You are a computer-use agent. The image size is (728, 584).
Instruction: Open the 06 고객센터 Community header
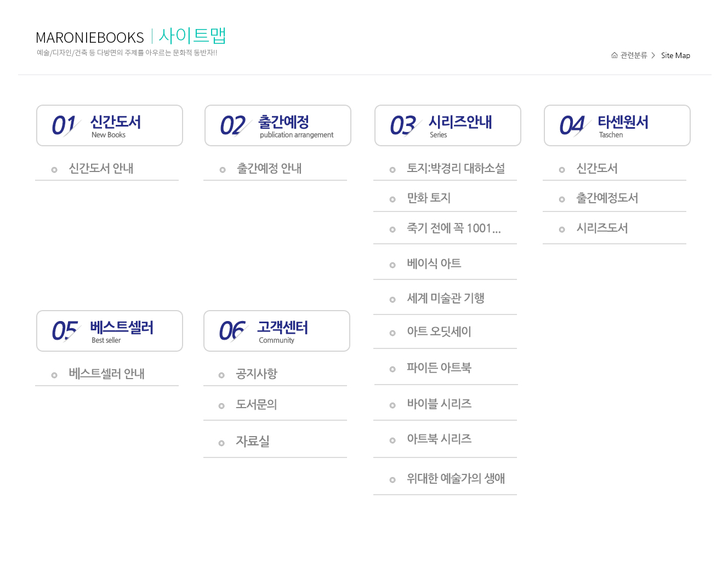277,331
